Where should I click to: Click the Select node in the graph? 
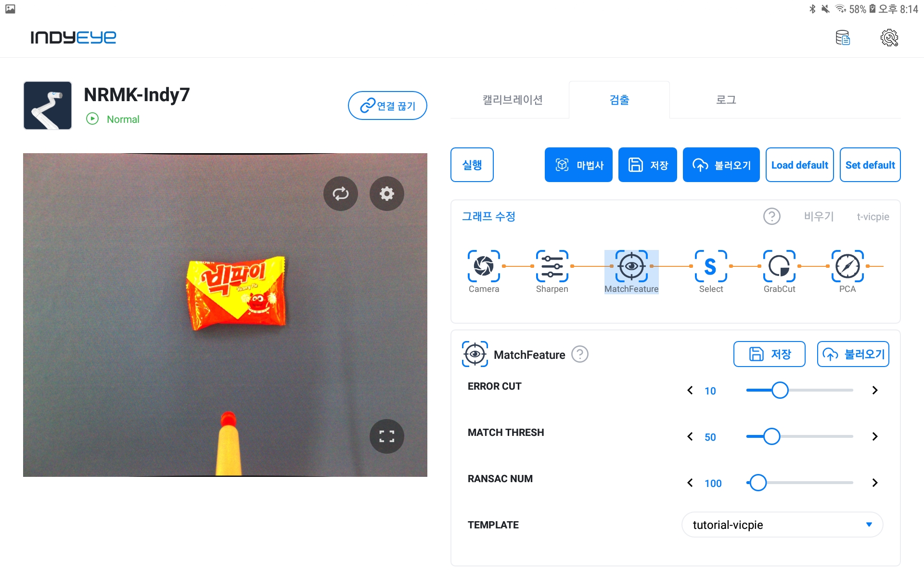[x=711, y=272]
